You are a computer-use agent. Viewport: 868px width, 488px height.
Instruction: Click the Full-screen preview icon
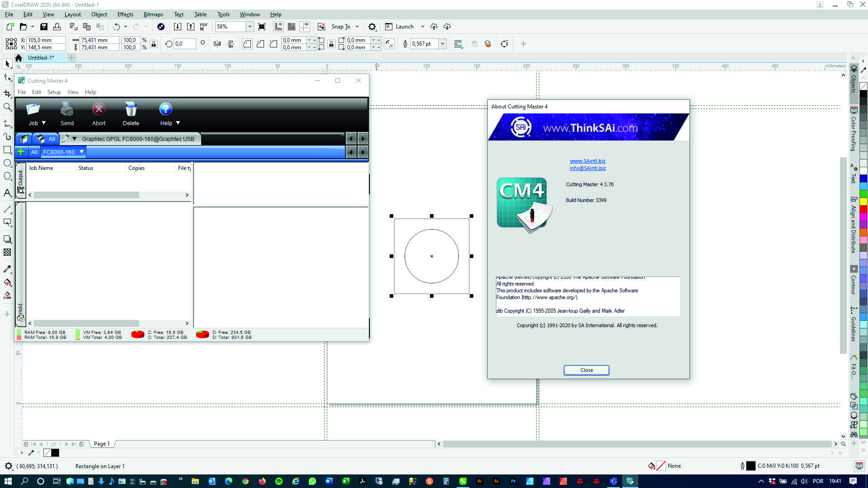point(262,27)
